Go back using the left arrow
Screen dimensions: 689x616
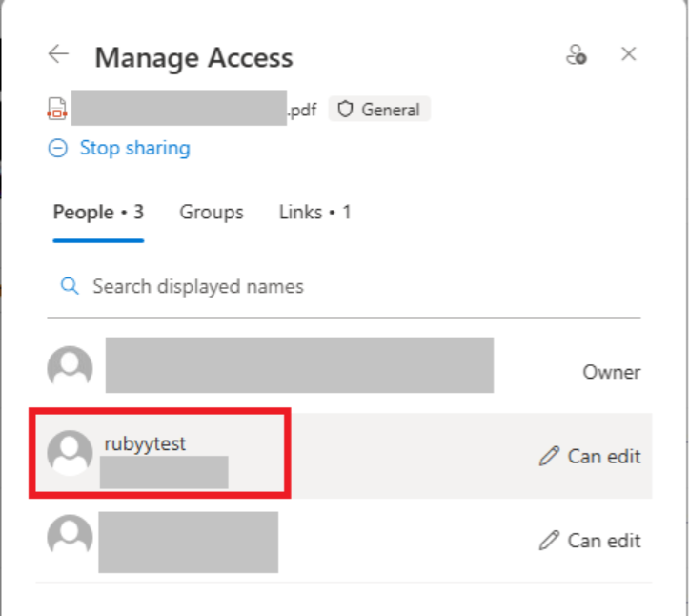pos(58,54)
